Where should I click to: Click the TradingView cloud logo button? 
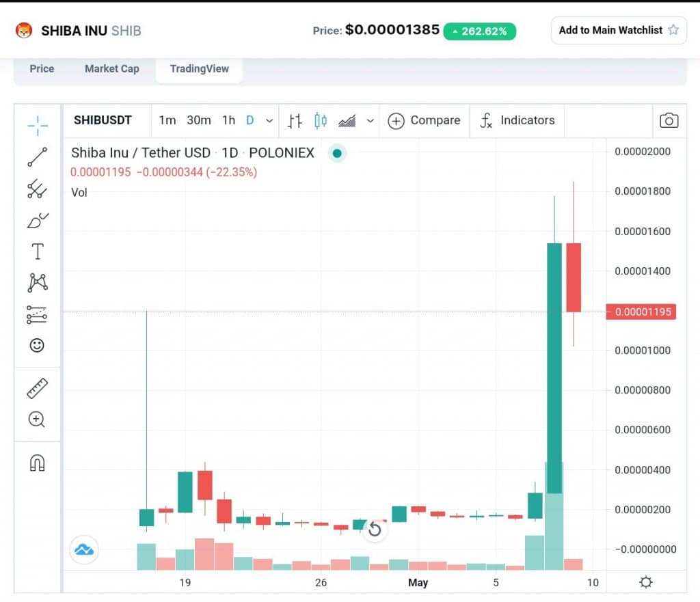pos(84,549)
